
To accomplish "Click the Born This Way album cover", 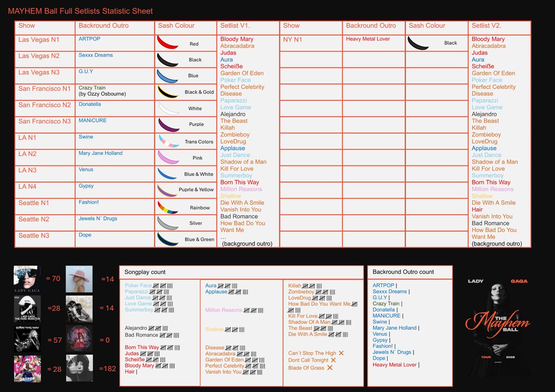I will [x=27, y=339].
